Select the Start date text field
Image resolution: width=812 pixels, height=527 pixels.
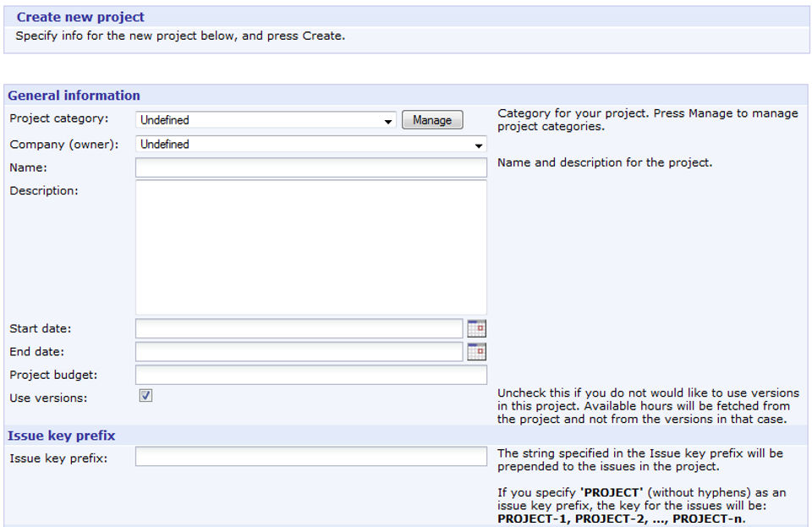click(299, 328)
